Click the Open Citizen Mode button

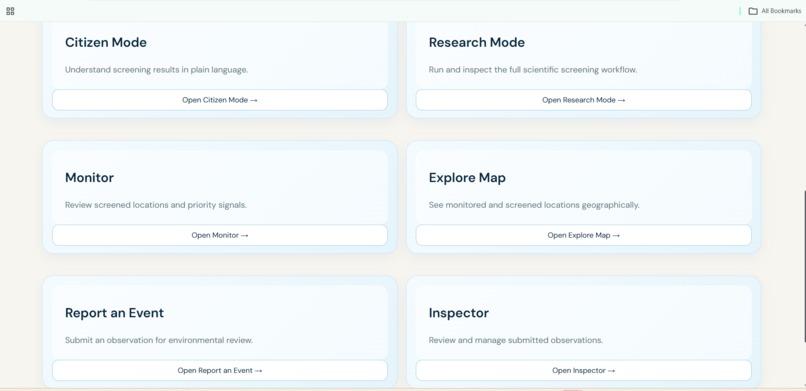(219, 100)
